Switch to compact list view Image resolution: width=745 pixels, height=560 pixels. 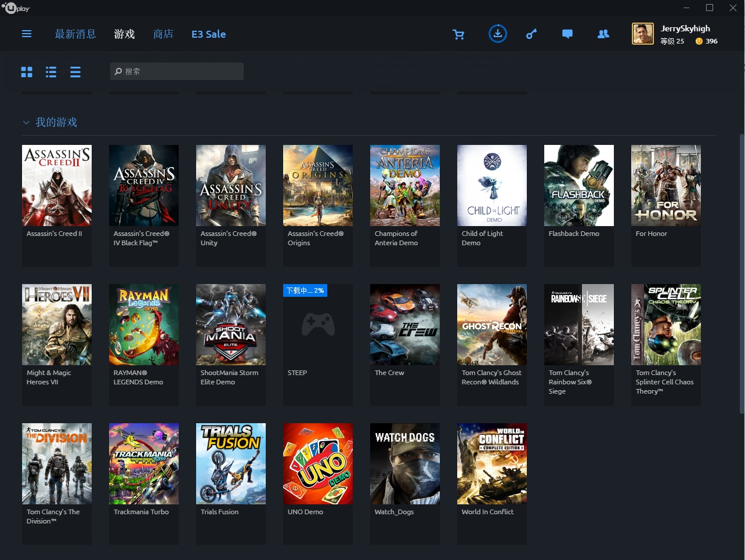75,72
